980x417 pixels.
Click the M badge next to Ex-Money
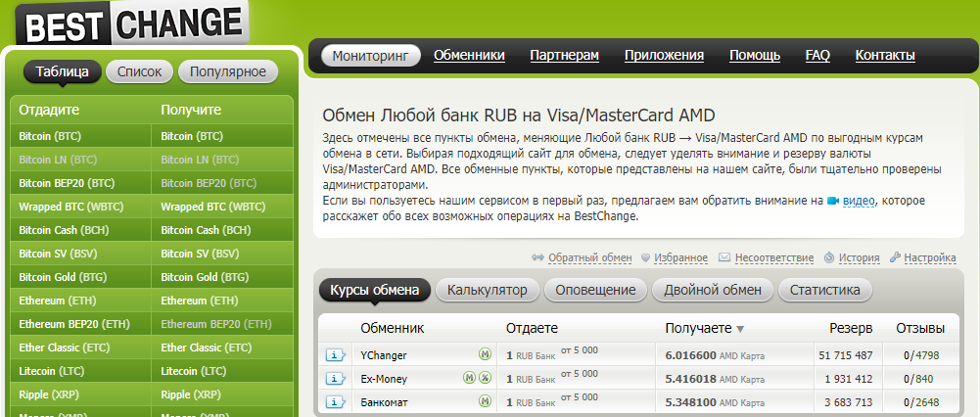[469, 378]
